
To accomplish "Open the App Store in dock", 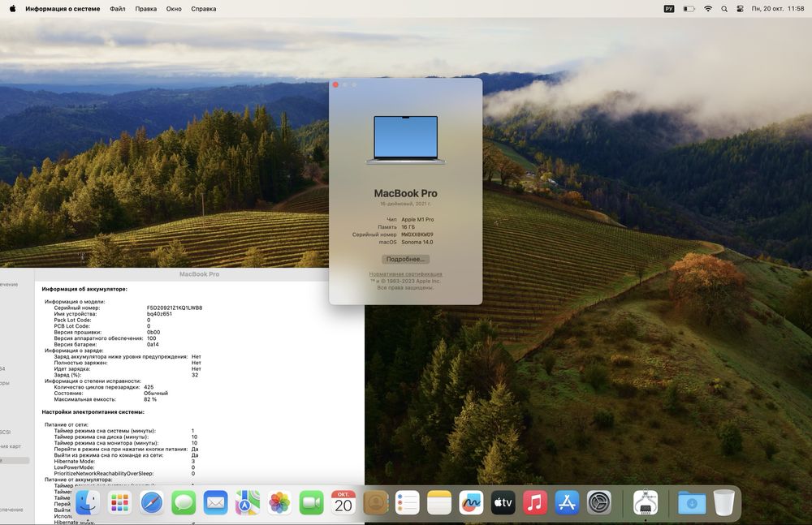I will pos(567,503).
